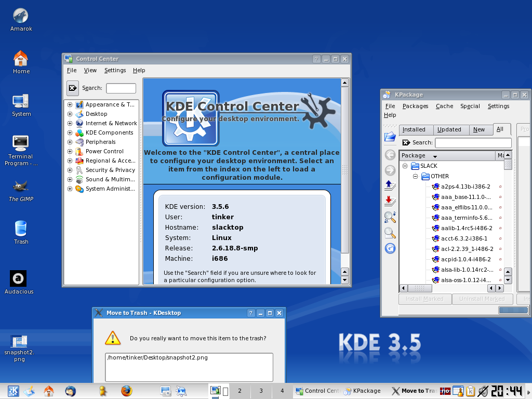Click the KPackage search input field
The image size is (532, 399).
point(473,142)
